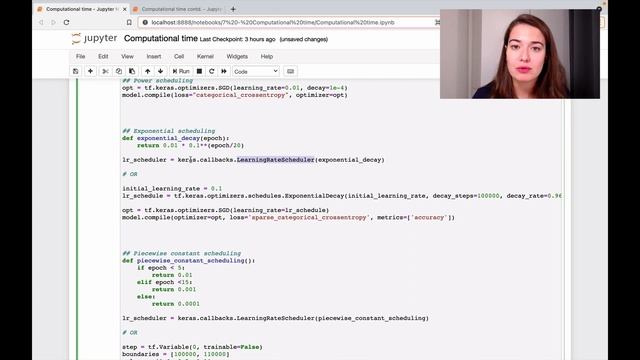Rename notebook title Computational time

(160, 38)
